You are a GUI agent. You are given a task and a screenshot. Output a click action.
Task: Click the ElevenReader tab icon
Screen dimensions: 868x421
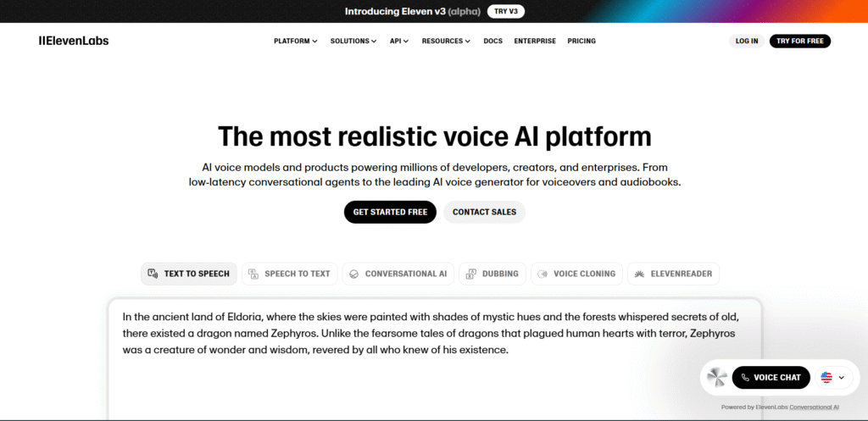(x=639, y=274)
